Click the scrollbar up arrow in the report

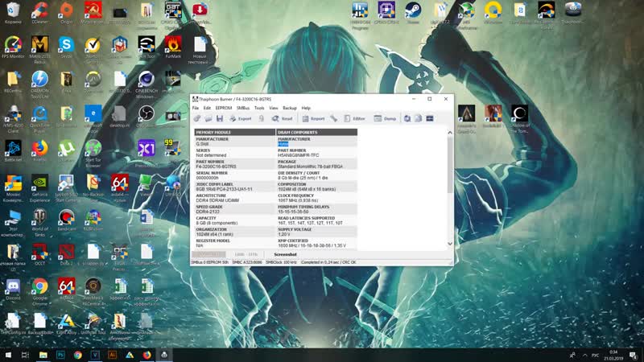(450, 133)
